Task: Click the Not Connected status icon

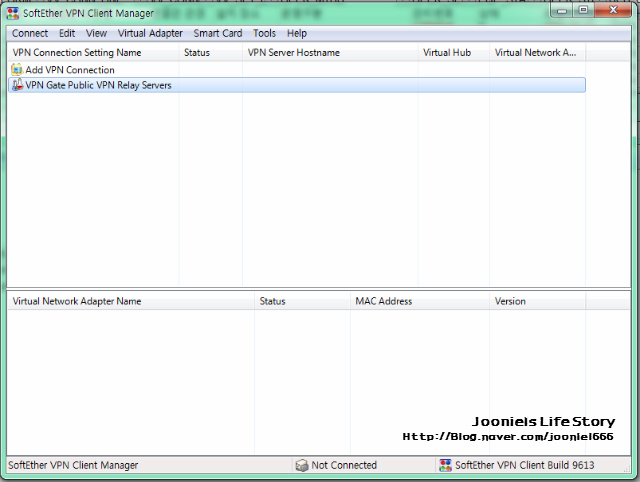Action: point(302,465)
